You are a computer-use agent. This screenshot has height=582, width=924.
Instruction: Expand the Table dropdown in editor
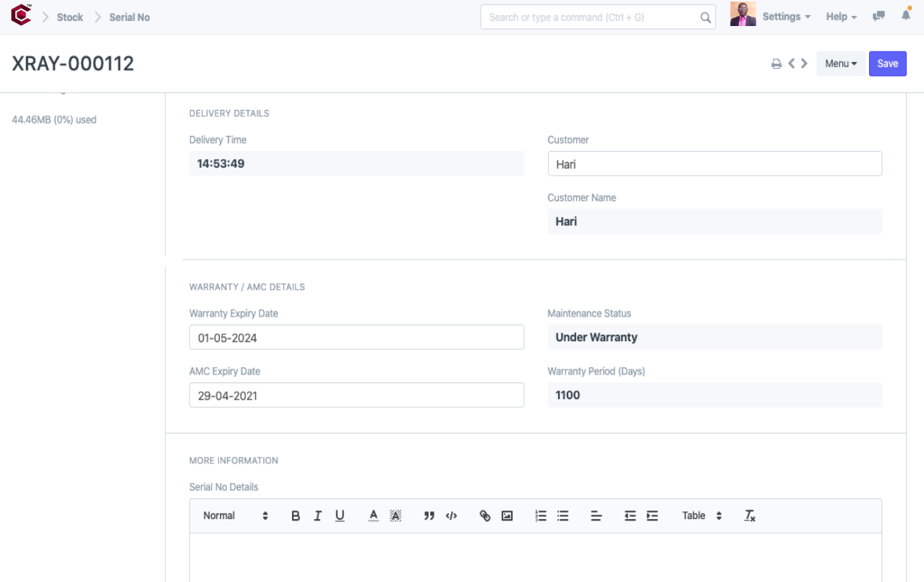(x=701, y=515)
